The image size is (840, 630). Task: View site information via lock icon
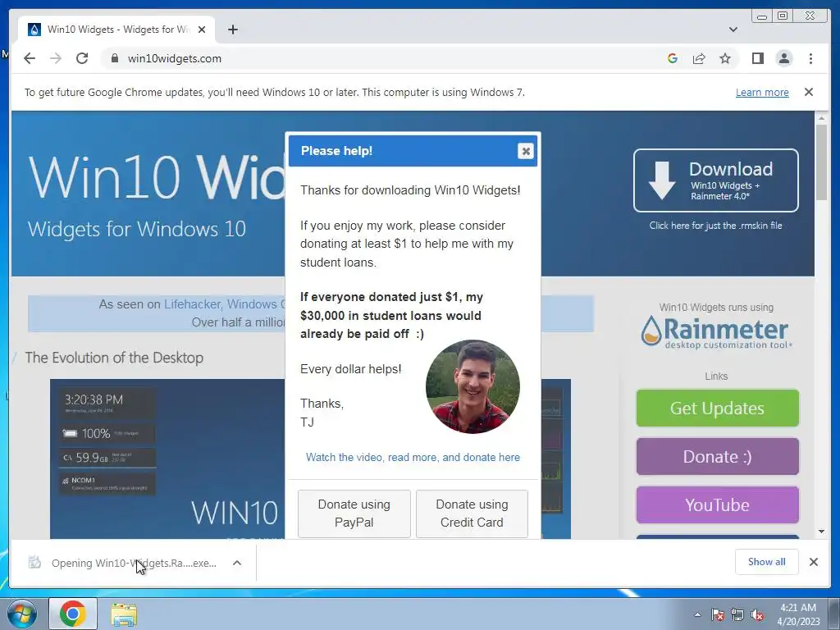click(x=114, y=58)
